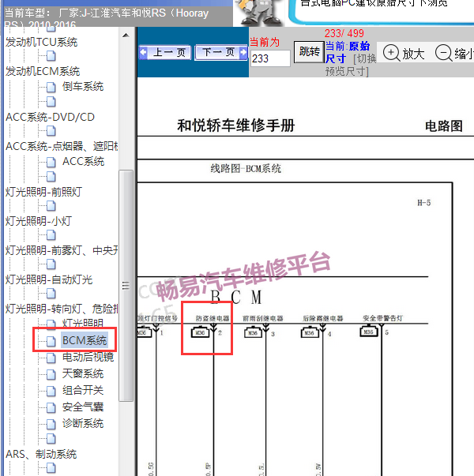This screenshot has height=476, width=474.
Task: Click the mechanic mascot image in header
Action: click(260, 13)
